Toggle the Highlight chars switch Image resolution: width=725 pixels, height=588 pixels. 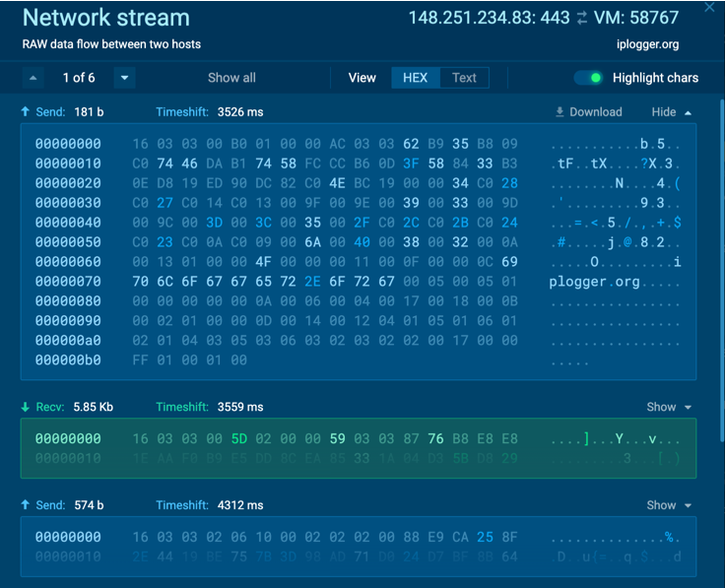click(x=588, y=78)
